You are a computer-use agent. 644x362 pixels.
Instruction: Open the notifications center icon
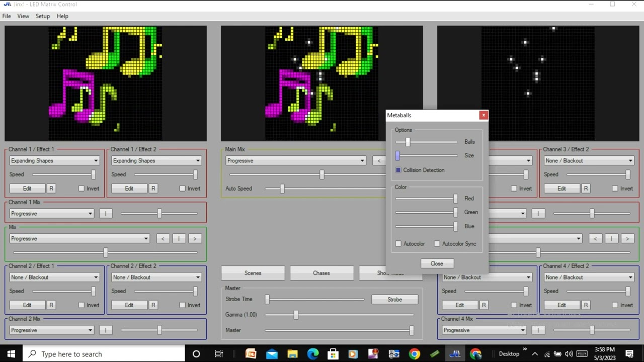coord(630,354)
